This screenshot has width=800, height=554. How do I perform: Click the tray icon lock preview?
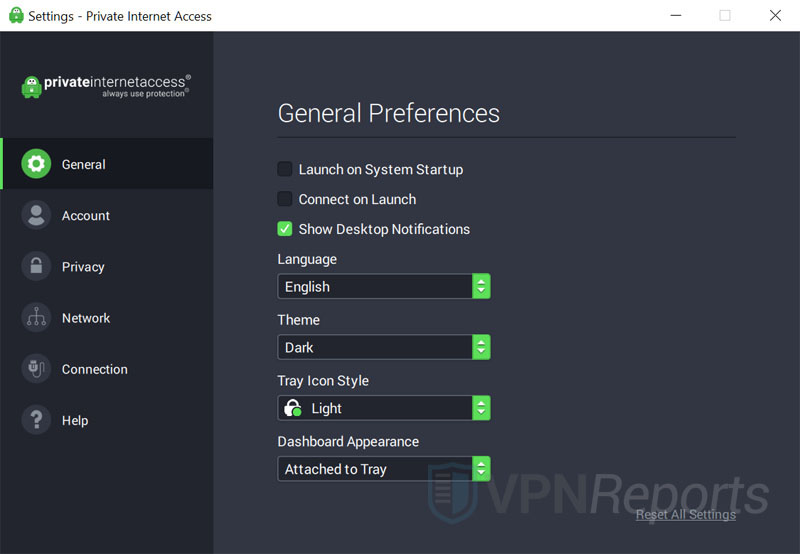click(293, 408)
